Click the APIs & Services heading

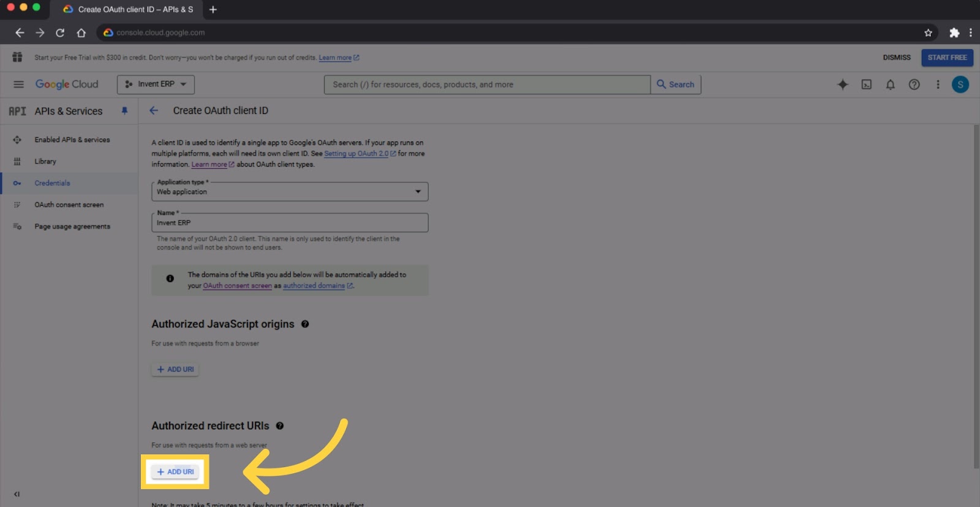[69, 111]
